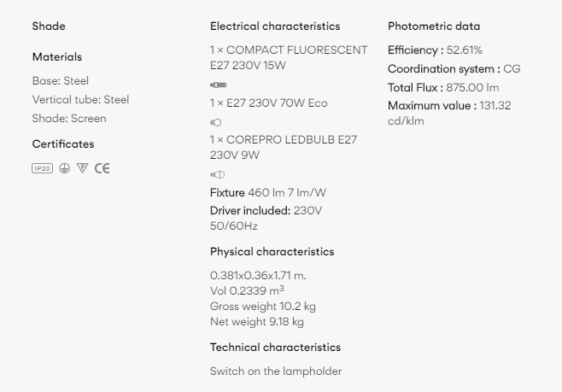
Task: Click the Photometric data heading
Action: 434,26
